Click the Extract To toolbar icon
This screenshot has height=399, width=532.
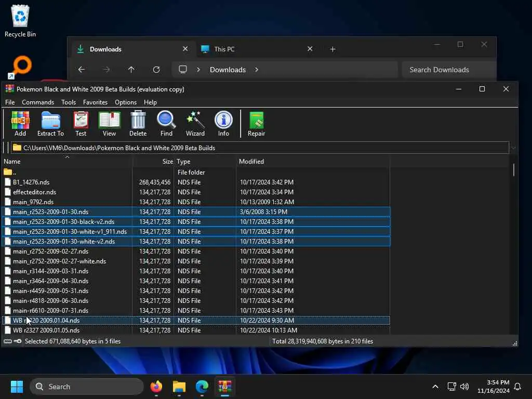[50, 124]
